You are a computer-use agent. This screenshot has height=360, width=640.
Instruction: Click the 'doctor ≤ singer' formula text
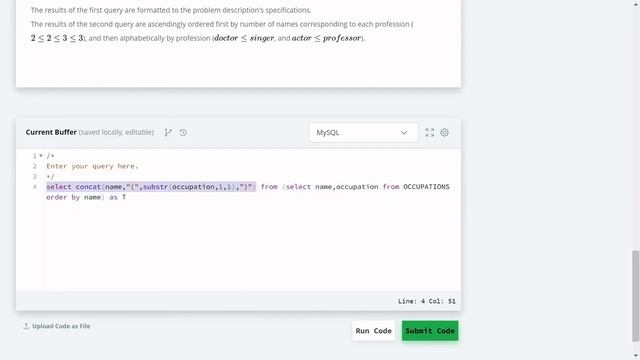tap(244, 38)
